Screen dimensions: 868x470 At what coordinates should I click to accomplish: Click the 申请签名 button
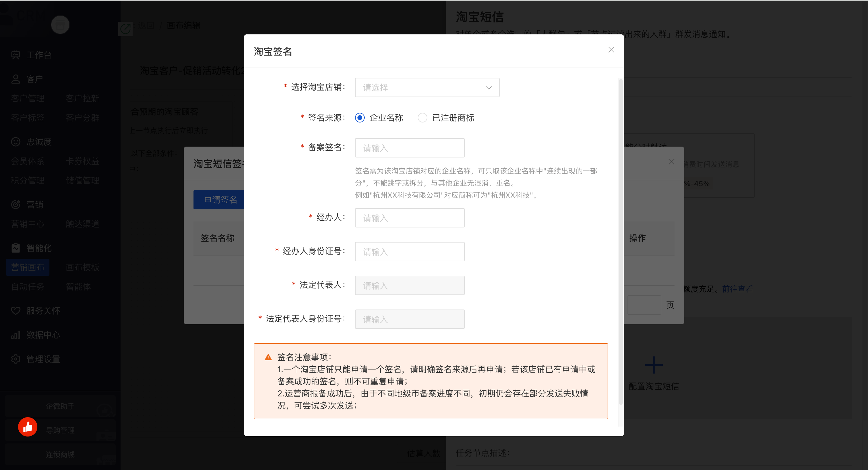220,200
